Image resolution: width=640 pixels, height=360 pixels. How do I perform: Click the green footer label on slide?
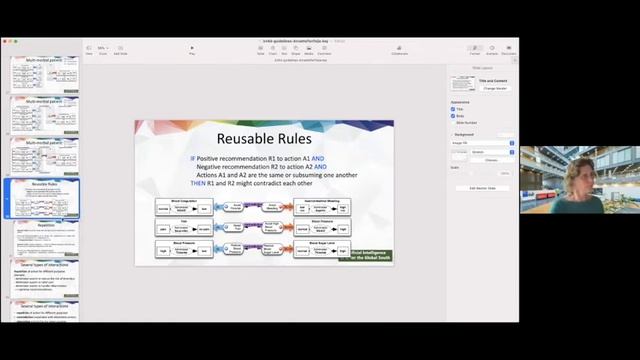coord(365,256)
